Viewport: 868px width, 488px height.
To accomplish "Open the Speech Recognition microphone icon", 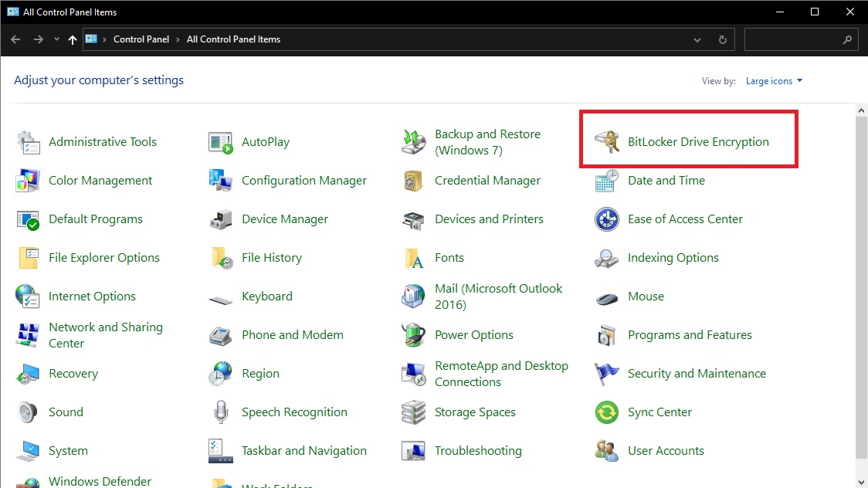I will (221, 413).
